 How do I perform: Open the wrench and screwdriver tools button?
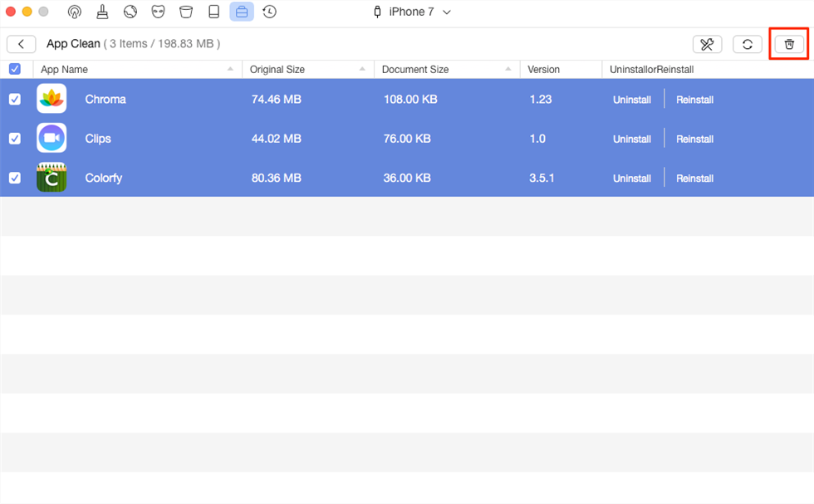coord(707,44)
